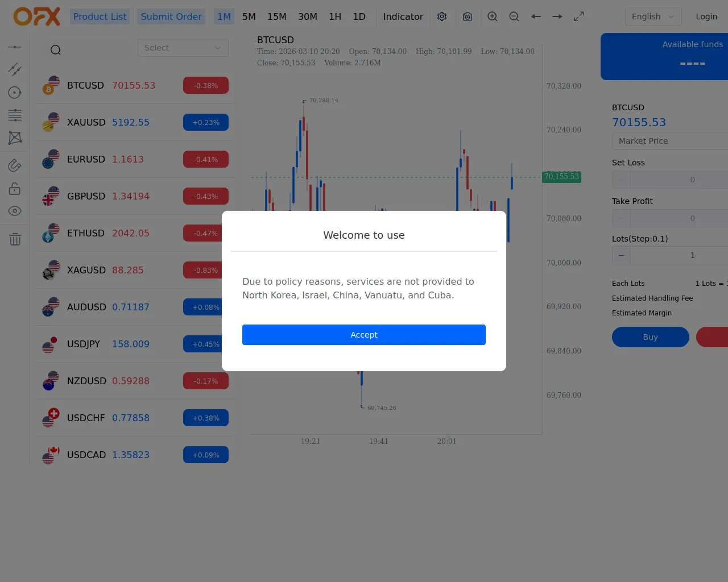Switch chart to 15M timeframe
The width and height of the screenshot is (728, 582).
click(277, 16)
